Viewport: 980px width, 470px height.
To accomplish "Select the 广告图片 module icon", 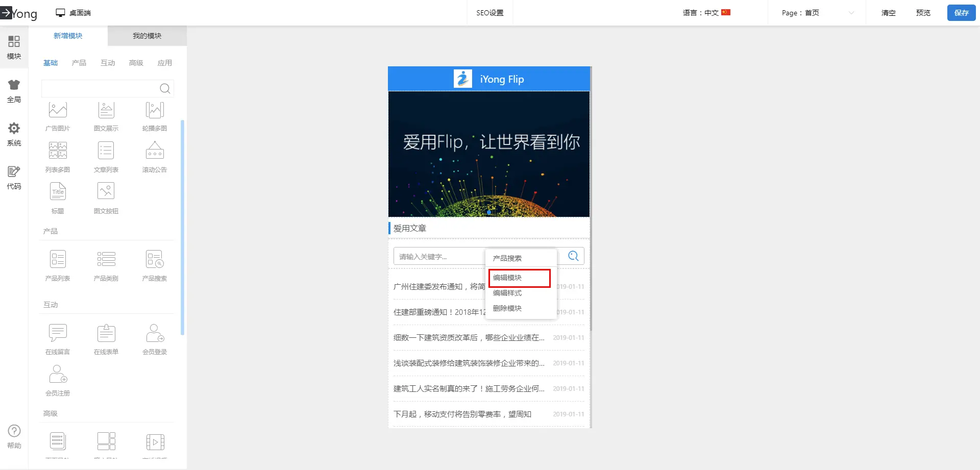I will click(58, 110).
